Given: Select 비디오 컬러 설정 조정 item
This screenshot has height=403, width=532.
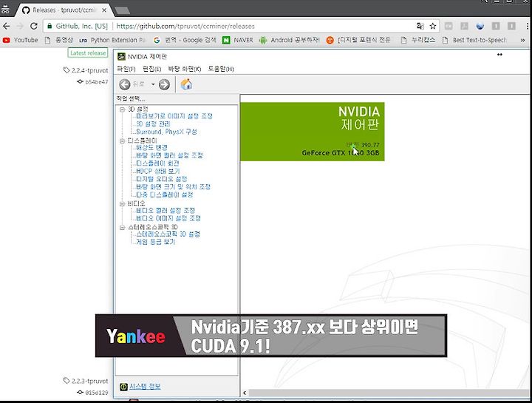Looking at the screenshot, I should 166,211.
